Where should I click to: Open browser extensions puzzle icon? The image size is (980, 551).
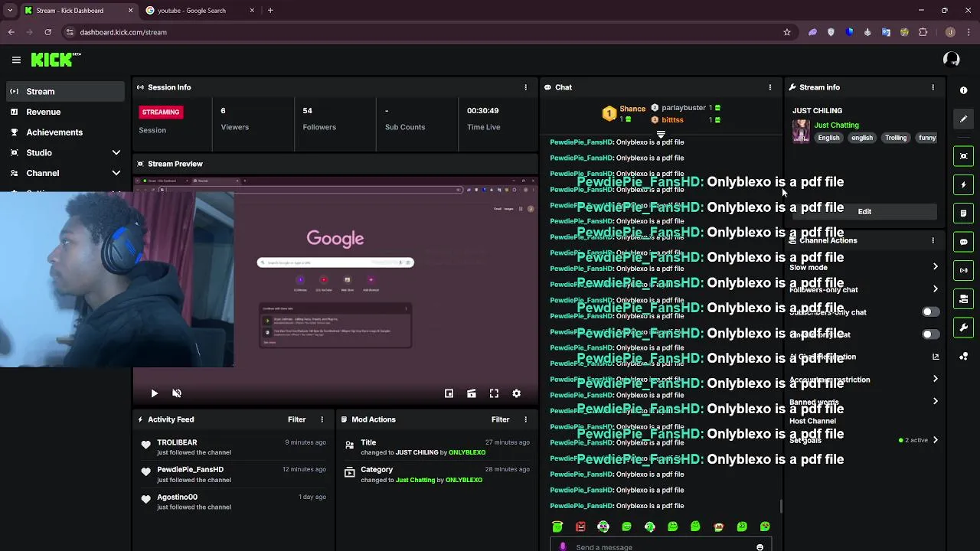click(923, 32)
